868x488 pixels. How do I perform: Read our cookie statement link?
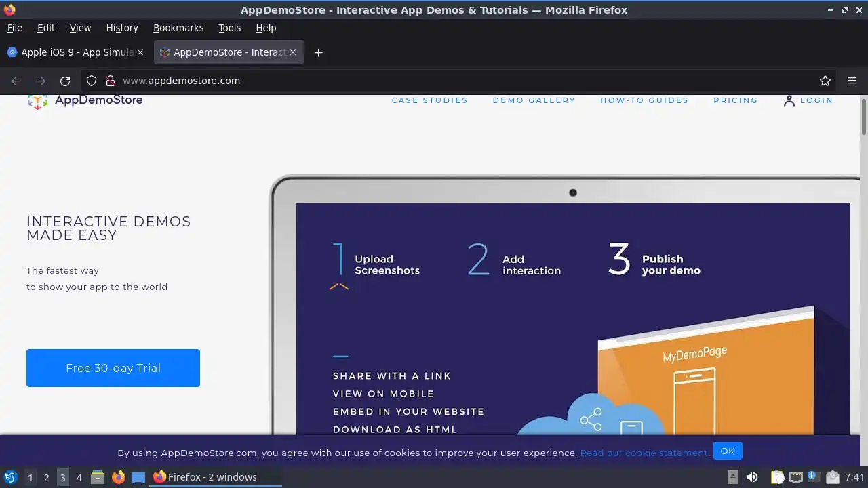645,453
